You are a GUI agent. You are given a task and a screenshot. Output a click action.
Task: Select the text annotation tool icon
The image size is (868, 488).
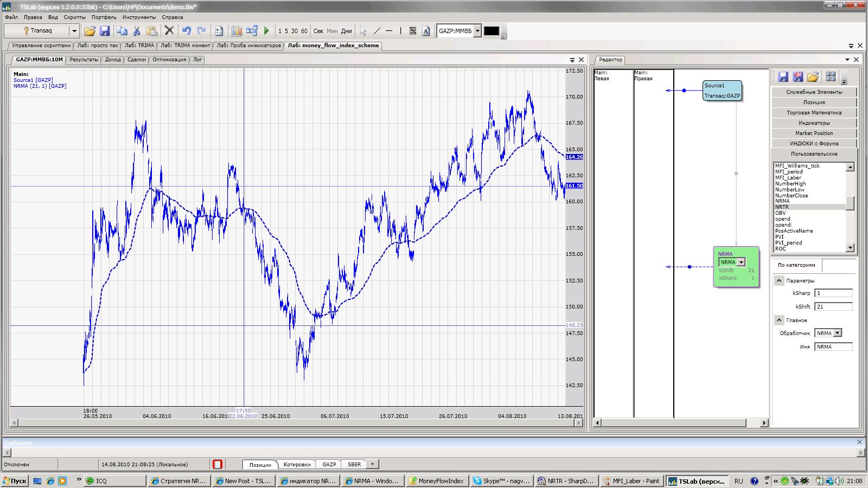pos(426,31)
